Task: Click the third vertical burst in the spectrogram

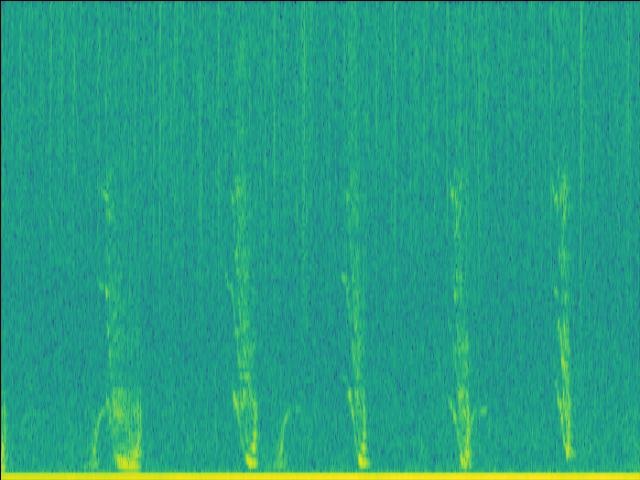Action: tap(353, 320)
